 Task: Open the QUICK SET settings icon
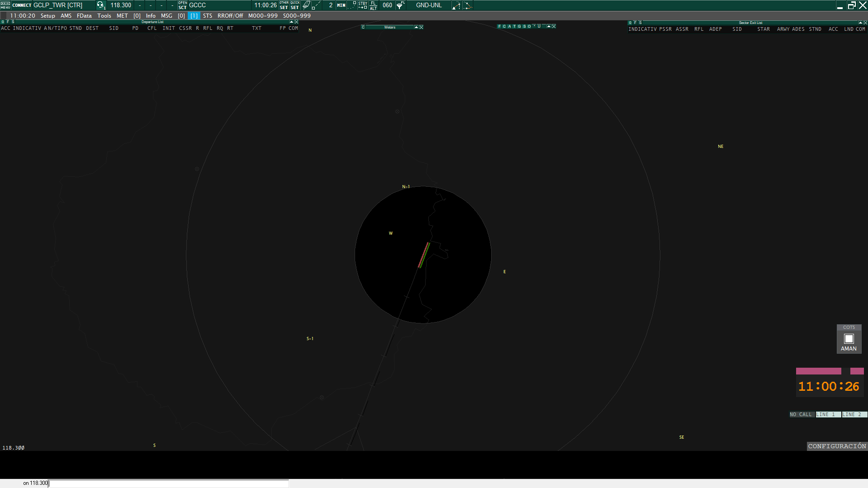(x=294, y=5)
